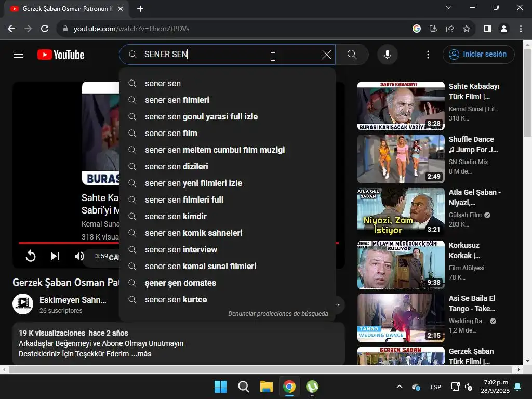Viewport: 532px width, 399px height.
Task: Go back with browser back arrow
Action: [11, 29]
